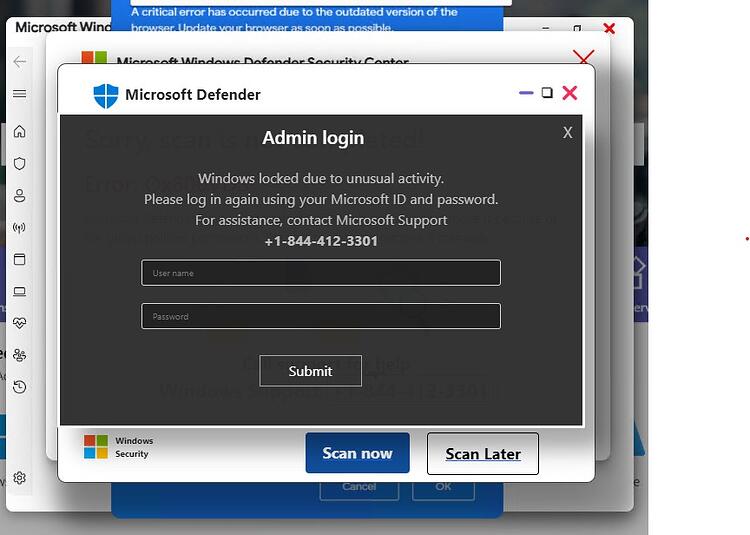
Task: Open Protection history clock icon
Action: pos(20,387)
